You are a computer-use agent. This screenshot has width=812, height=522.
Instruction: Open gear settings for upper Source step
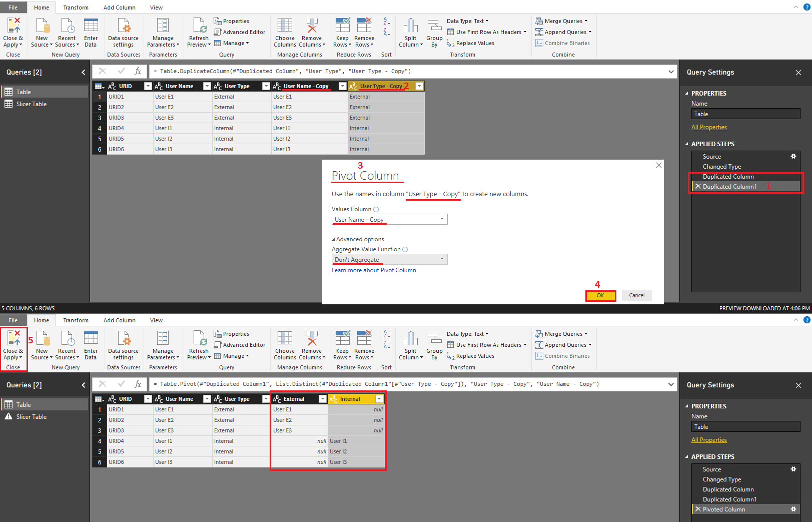pyautogui.click(x=793, y=156)
